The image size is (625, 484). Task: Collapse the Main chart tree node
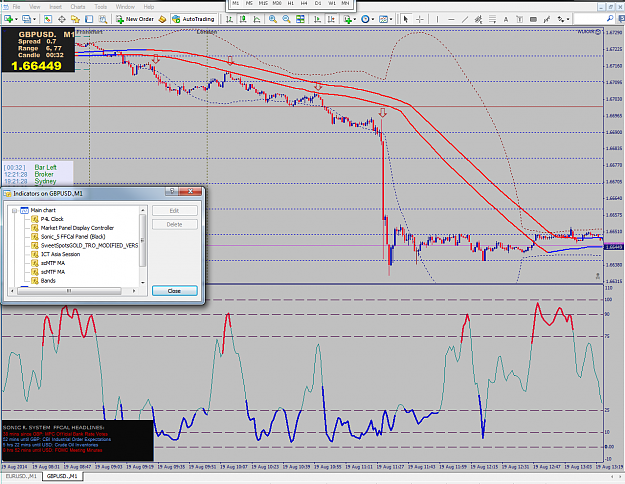click(14, 211)
